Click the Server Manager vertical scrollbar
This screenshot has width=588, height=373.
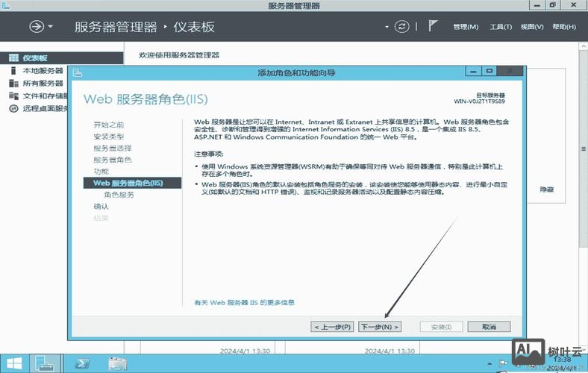click(x=584, y=148)
